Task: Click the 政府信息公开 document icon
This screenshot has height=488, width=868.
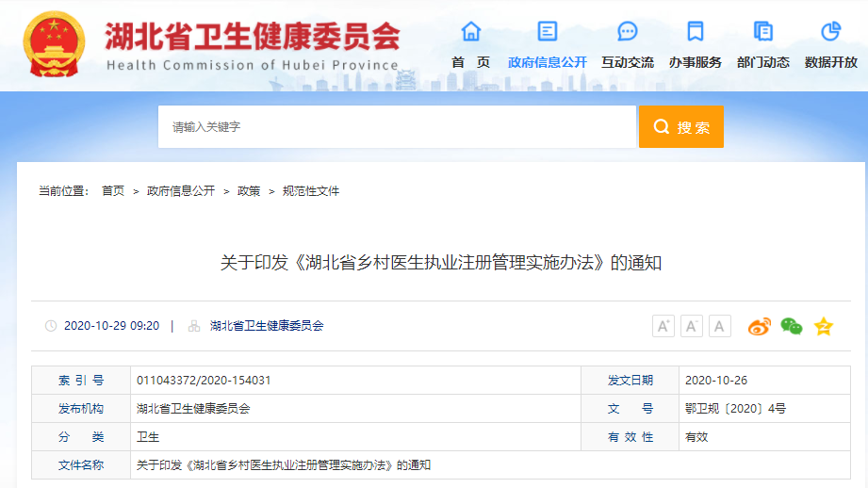Action: pos(547,32)
